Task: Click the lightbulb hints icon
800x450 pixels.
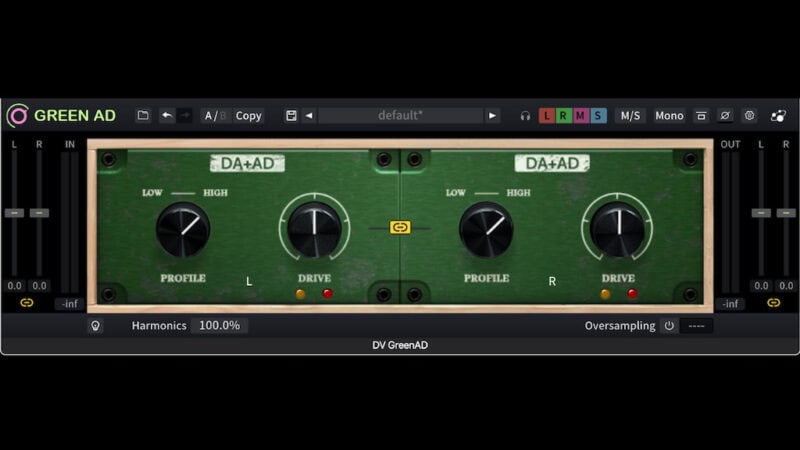Action: (x=95, y=326)
